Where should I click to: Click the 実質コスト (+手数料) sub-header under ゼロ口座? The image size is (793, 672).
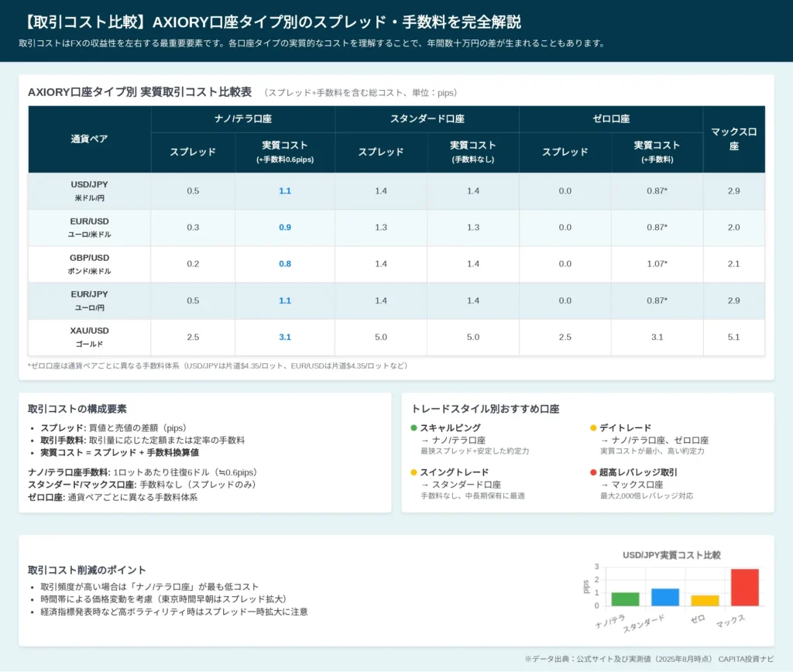point(657,153)
